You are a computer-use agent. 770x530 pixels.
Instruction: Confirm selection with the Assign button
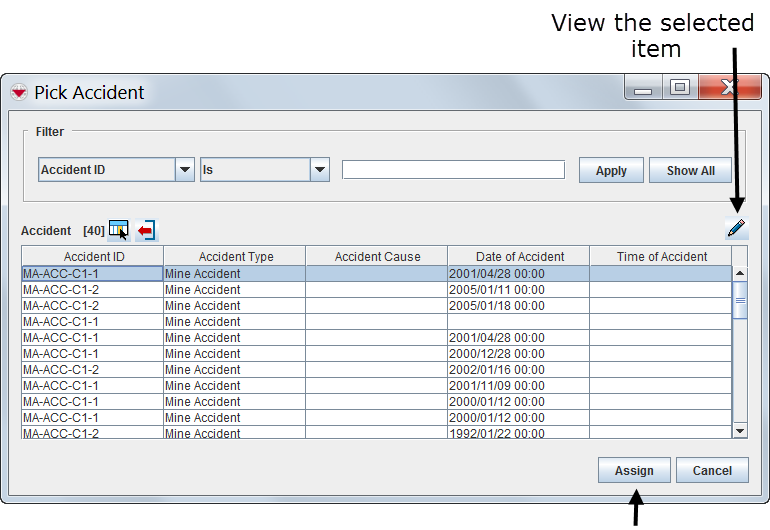pyautogui.click(x=634, y=470)
